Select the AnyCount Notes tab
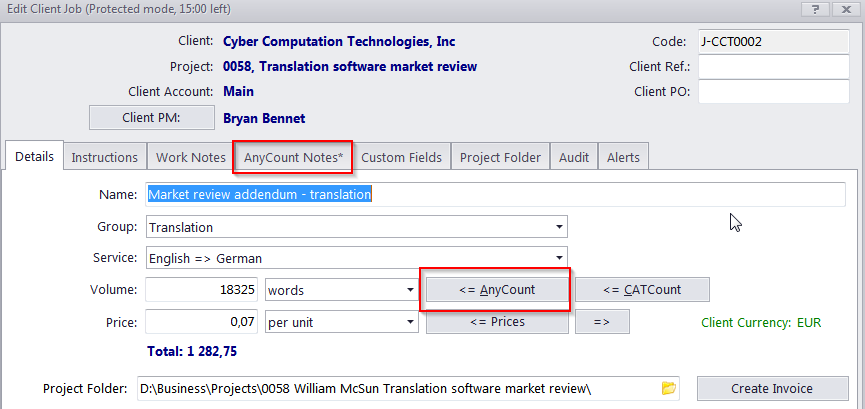 click(293, 157)
